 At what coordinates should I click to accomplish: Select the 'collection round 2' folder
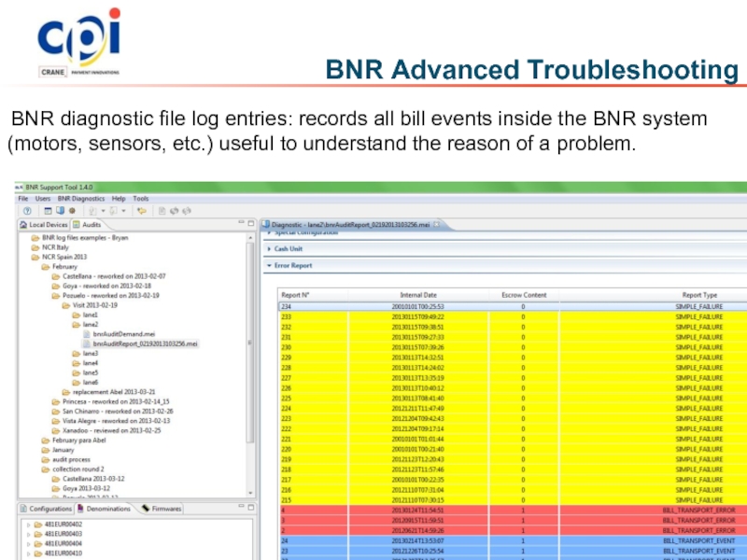point(73,469)
